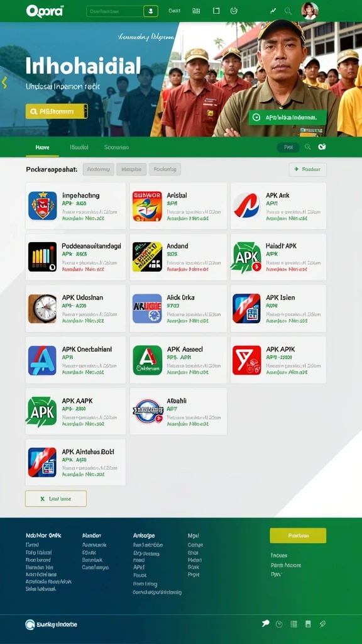Switch to the Sconeaso tab

[x=116, y=147]
